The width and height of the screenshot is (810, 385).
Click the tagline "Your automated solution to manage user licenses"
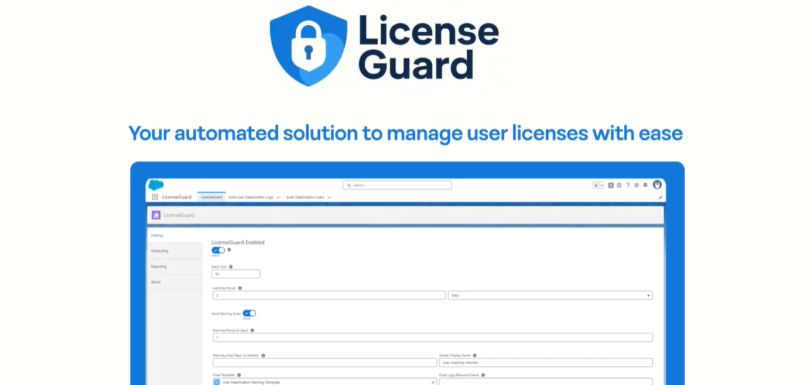tap(358, 133)
